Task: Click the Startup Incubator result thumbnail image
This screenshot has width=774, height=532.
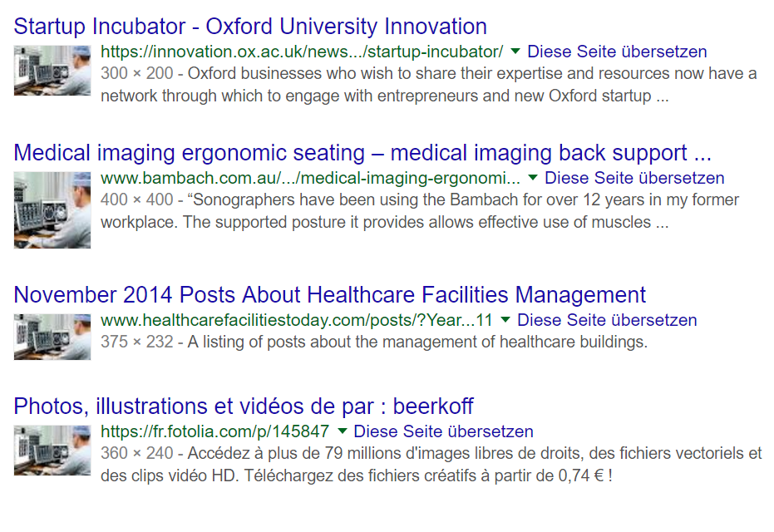Action: tap(52, 71)
